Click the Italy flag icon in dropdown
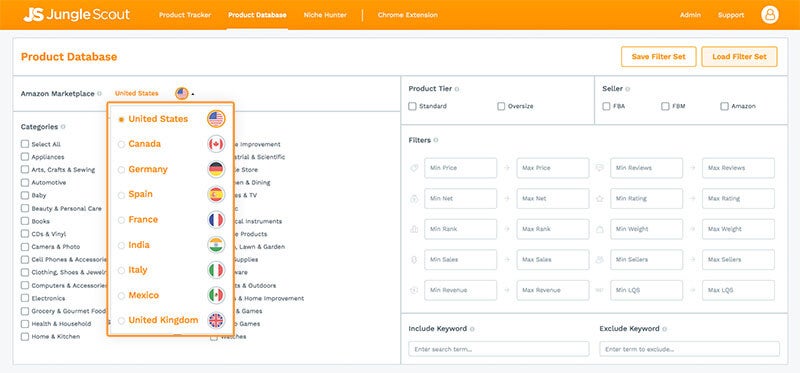Image resolution: width=800 pixels, height=373 pixels. [216, 270]
